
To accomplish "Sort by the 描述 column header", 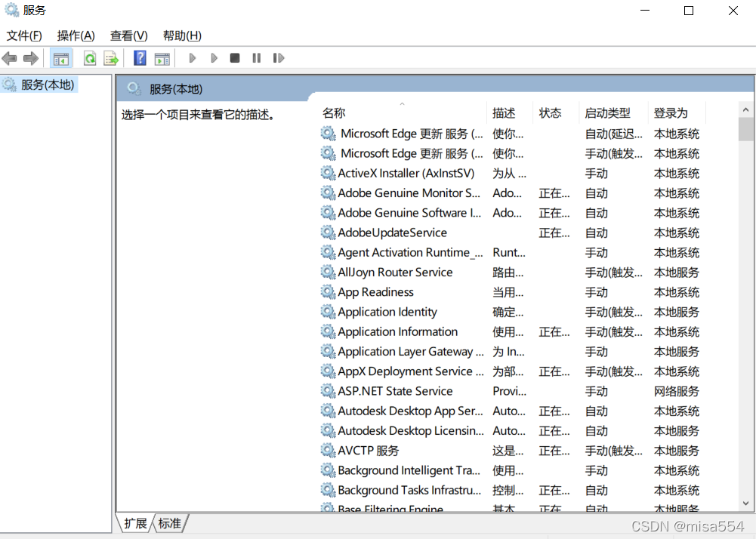I will pos(509,112).
